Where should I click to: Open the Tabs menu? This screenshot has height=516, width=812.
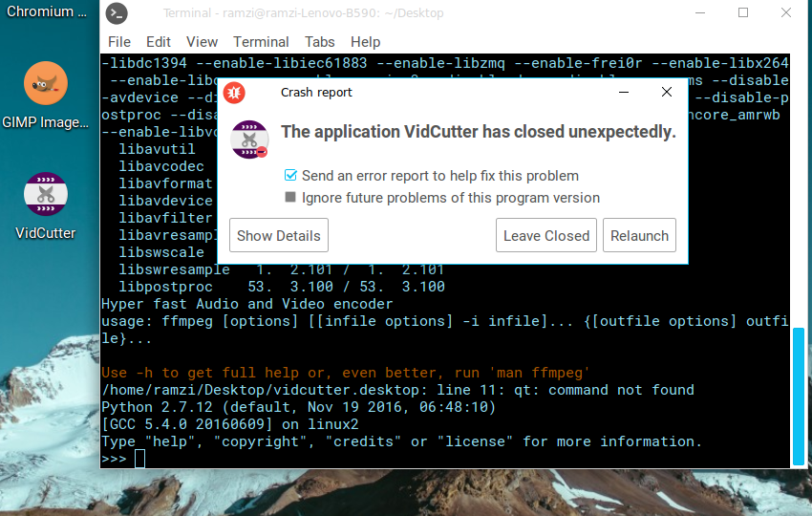[x=320, y=42]
